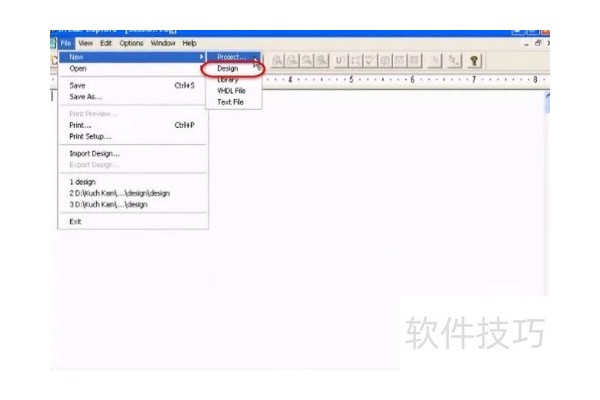Click the Zoom Out toolbar icon
The image size is (600, 400).
click(x=292, y=61)
